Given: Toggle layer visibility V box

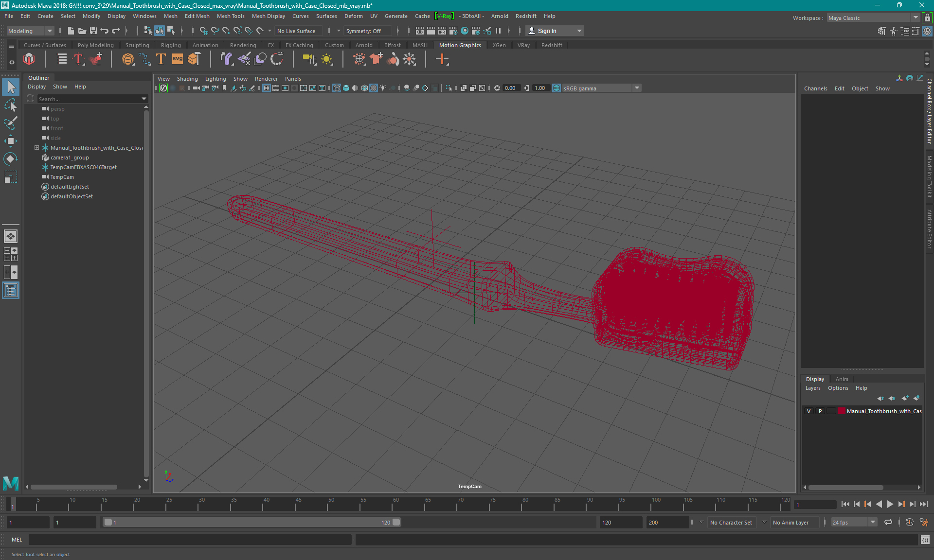Looking at the screenshot, I should pyautogui.click(x=809, y=411).
